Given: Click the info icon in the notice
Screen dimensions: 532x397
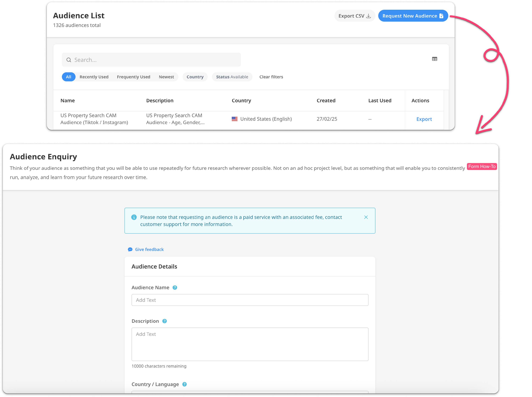Looking at the screenshot, I should [134, 217].
